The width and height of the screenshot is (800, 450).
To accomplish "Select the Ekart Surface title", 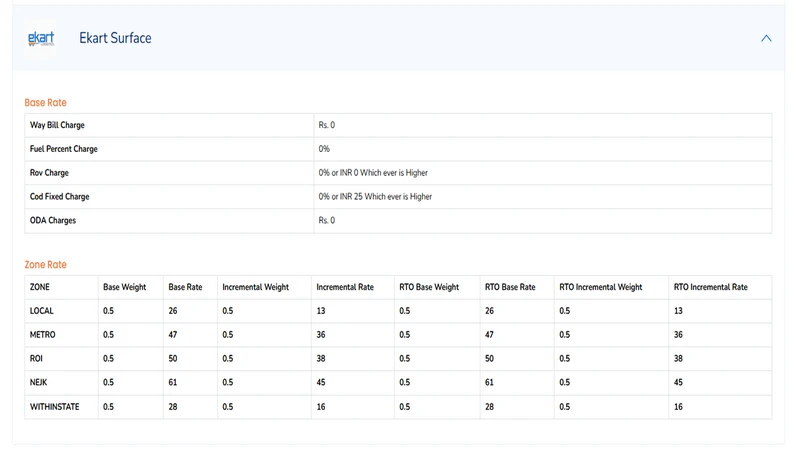I will 115,38.
